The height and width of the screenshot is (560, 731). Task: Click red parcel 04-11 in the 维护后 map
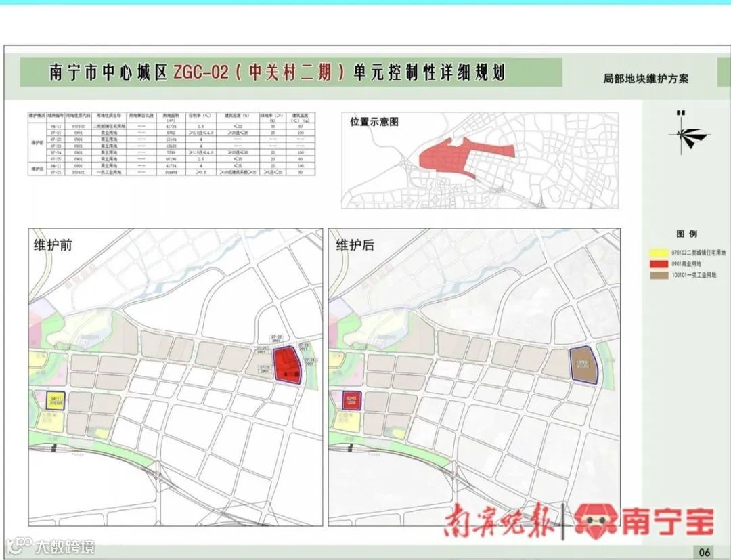(352, 400)
